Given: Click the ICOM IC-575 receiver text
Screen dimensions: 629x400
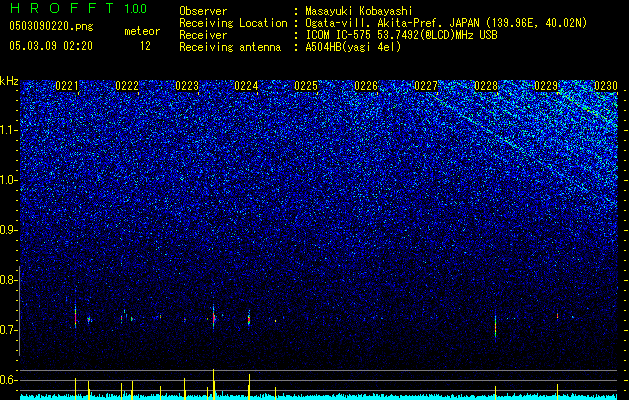Looking at the screenshot, I should [x=401, y=35].
